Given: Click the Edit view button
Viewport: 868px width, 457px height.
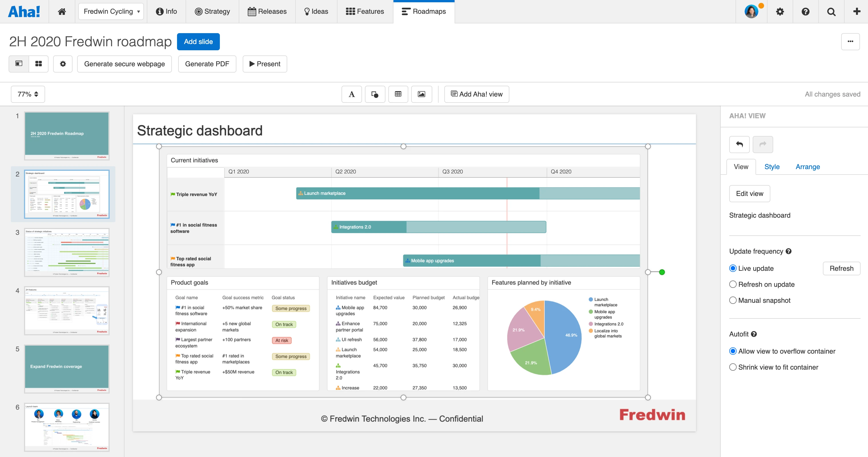Looking at the screenshot, I should (x=750, y=193).
